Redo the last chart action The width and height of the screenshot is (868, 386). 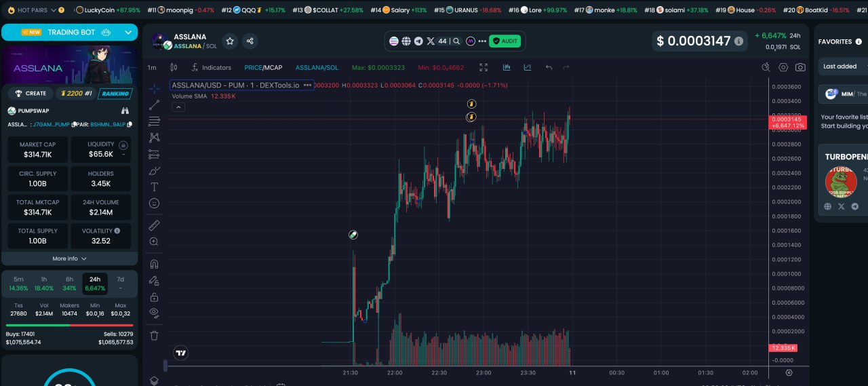566,67
